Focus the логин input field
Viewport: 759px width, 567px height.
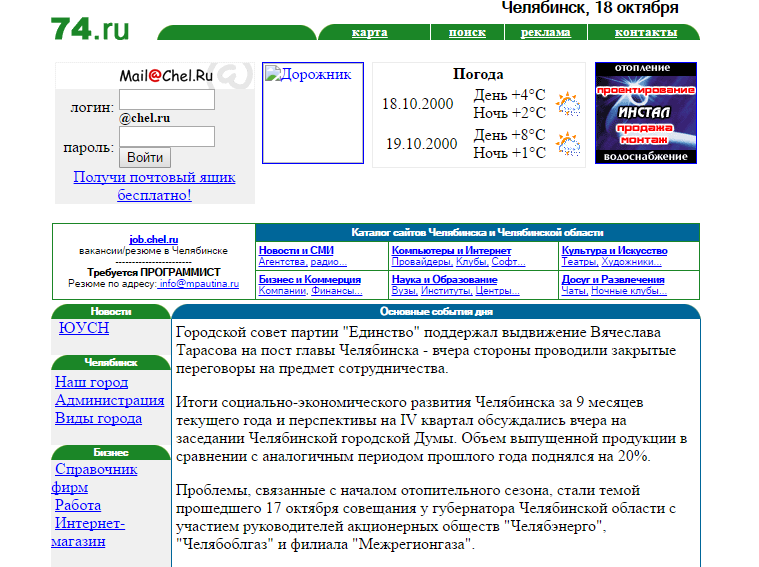167,99
